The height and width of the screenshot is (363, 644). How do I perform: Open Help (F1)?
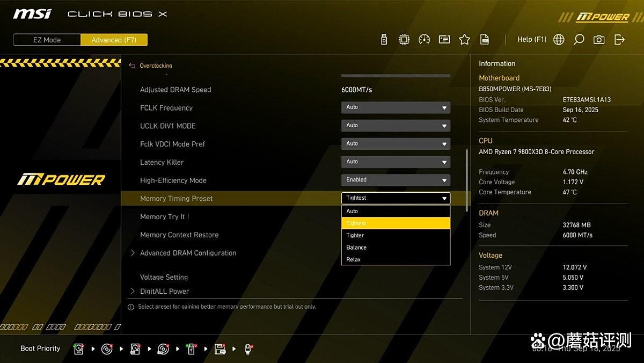[x=532, y=39]
